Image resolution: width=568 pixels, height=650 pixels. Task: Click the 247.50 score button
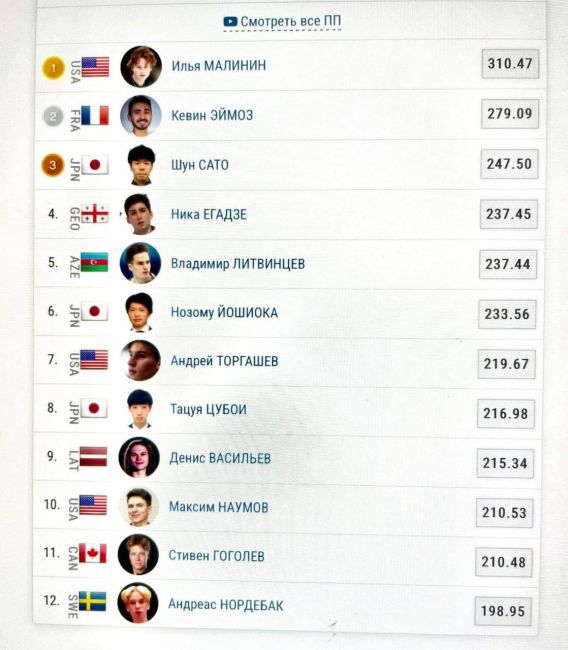509,164
